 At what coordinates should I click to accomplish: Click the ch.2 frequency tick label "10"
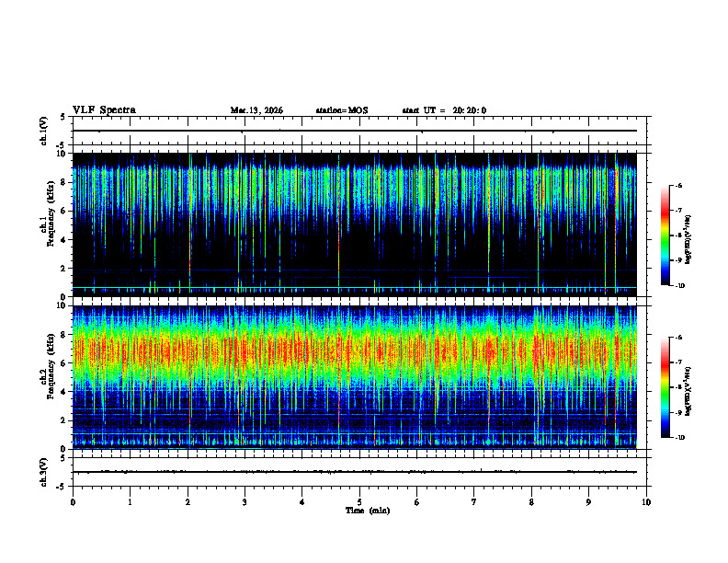pyautogui.click(x=63, y=305)
